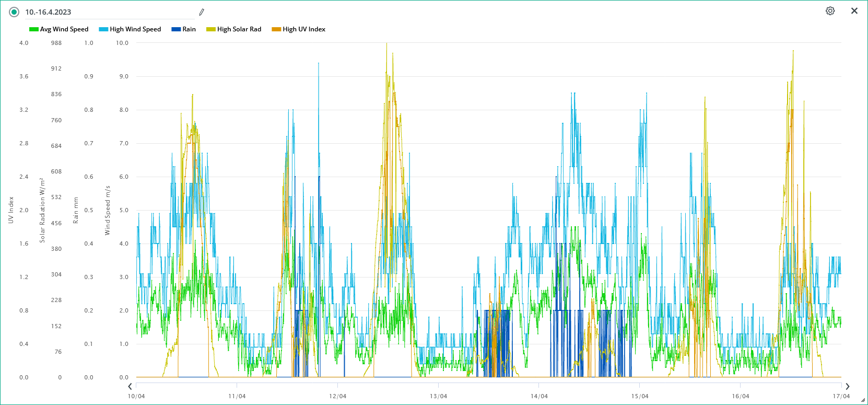
Task: Toggle Avg Wind Speed series visibility
Action: point(64,29)
